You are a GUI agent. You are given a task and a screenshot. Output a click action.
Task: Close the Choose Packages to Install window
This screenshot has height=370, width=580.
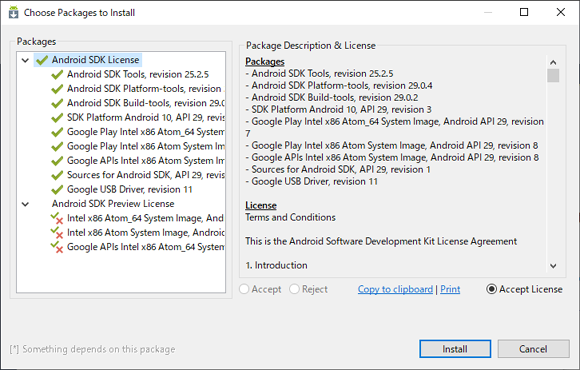561,12
